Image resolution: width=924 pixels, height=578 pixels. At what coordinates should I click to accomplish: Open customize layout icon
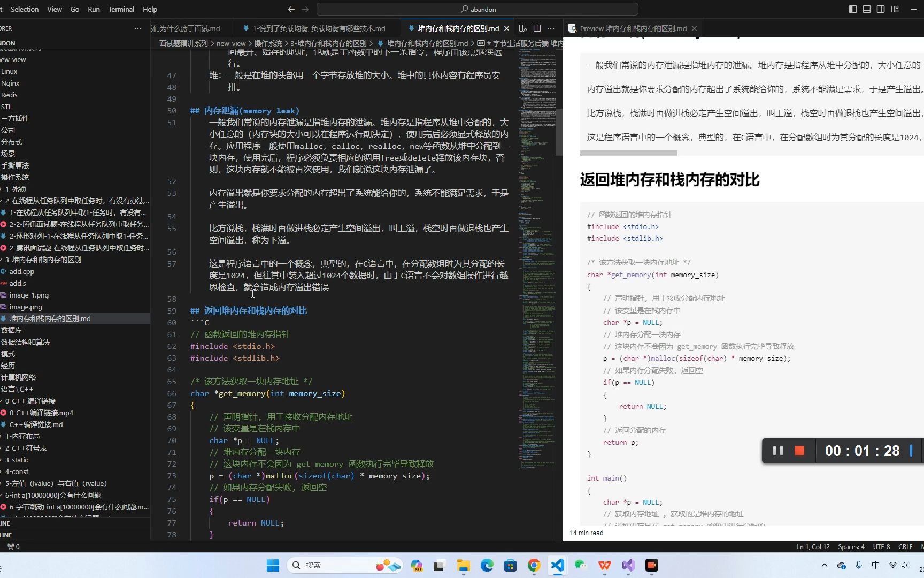pyautogui.click(x=895, y=9)
